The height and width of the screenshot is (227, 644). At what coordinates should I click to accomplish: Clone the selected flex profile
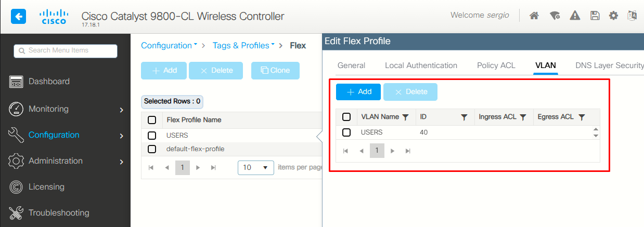(x=275, y=71)
